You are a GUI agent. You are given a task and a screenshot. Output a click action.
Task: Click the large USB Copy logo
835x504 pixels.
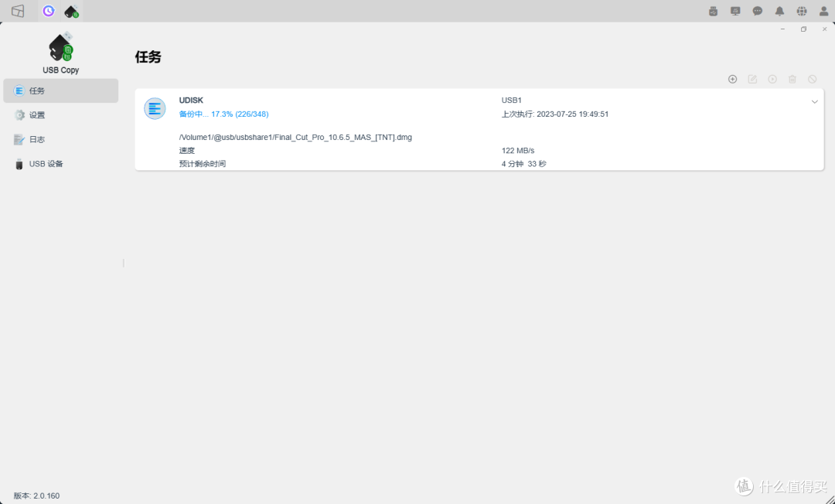click(61, 46)
